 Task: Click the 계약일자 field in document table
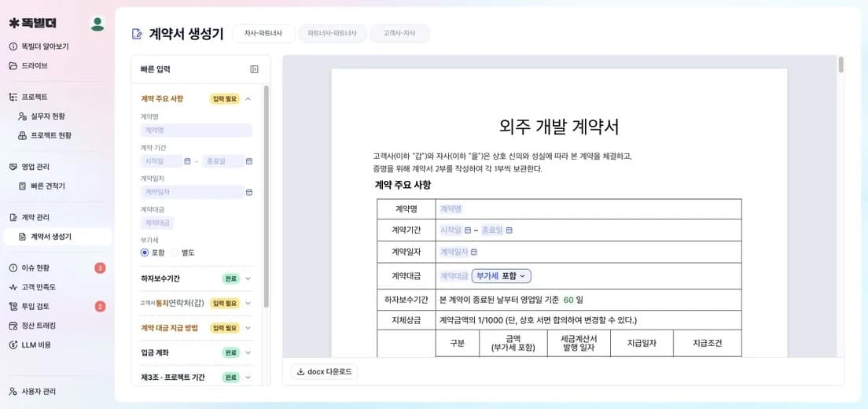[x=454, y=252]
